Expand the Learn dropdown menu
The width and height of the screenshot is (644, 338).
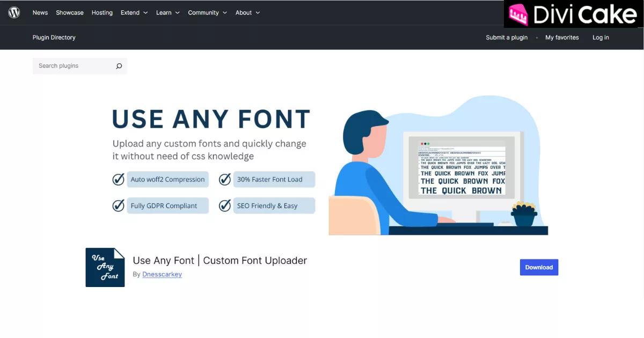pyautogui.click(x=168, y=12)
